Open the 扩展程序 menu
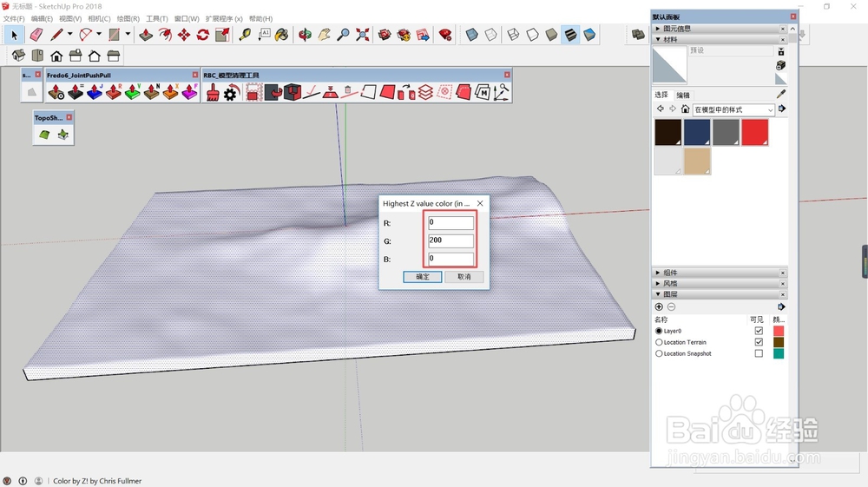868x487 pixels. (x=224, y=19)
